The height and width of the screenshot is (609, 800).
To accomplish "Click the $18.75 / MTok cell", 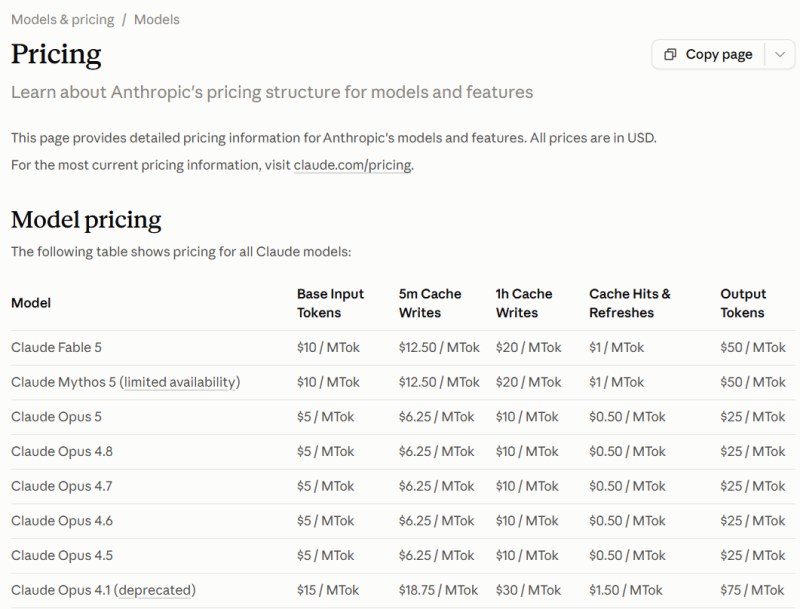I will pos(438,590).
